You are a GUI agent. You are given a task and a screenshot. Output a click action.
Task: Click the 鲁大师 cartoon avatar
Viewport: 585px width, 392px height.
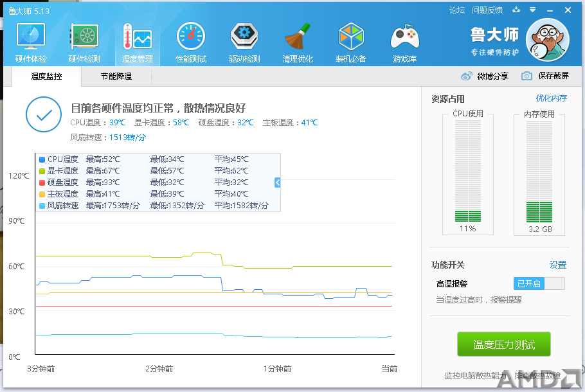(547, 40)
